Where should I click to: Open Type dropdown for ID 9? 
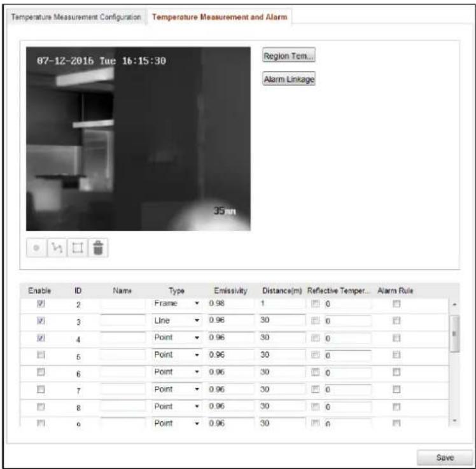click(177, 423)
